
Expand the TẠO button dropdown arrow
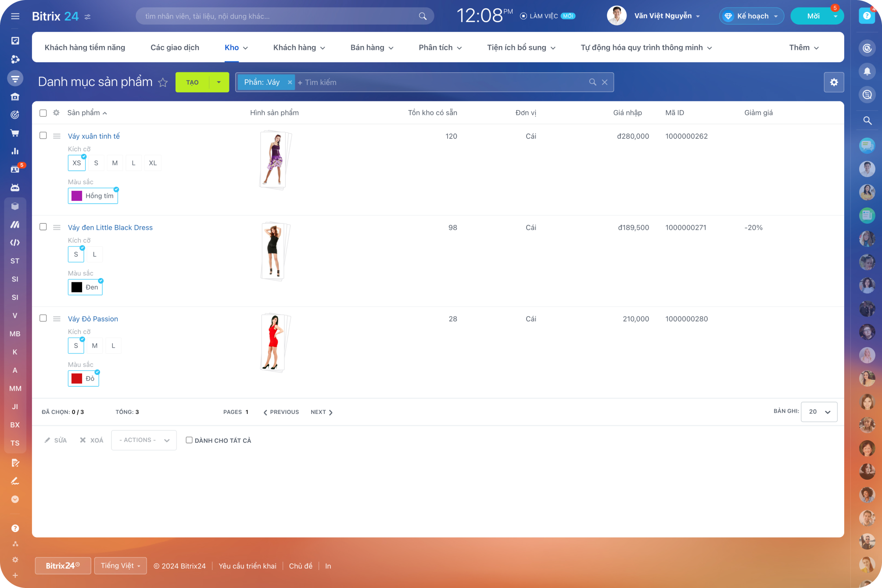coord(219,82)
